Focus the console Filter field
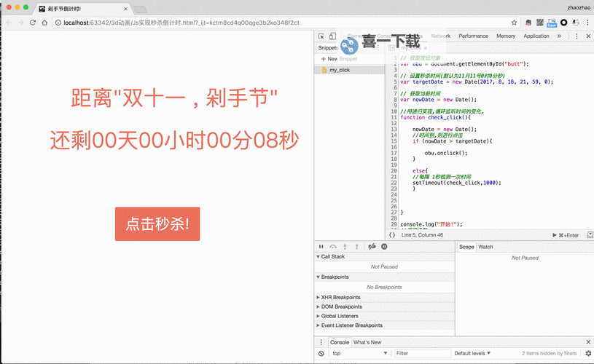 click(x=422, y=353)
